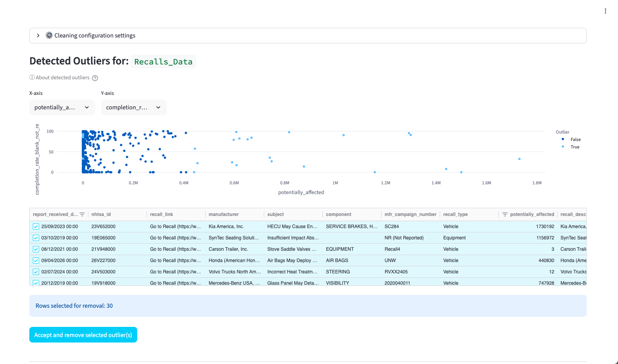Uncheck the row for 09/04/2026 00:00
This screenshot has height=364, width=618.
36,261
